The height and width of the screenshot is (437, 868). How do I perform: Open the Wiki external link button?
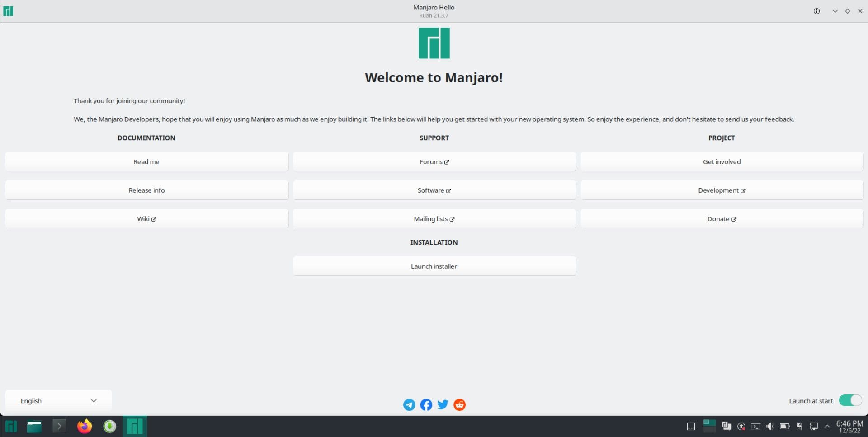(x=146, y=218)
